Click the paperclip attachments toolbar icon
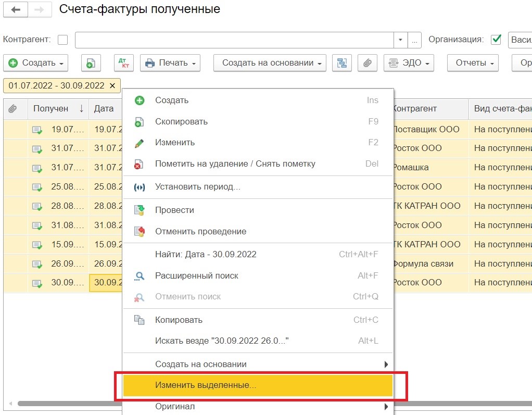Screen dimensions: 532x415 click(368, 63)
